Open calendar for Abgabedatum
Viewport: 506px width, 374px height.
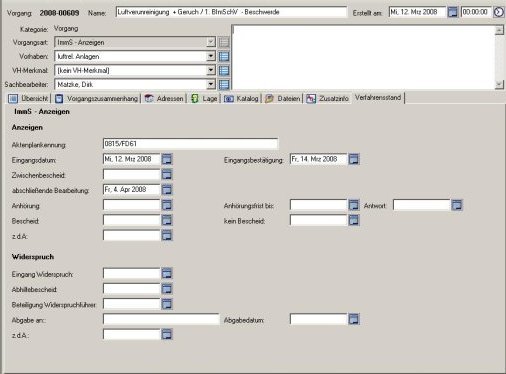coord(354,319)
